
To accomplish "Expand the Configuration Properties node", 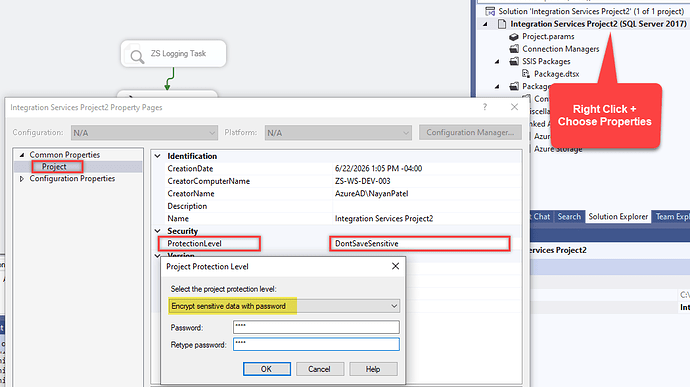I will pos(22,179).
